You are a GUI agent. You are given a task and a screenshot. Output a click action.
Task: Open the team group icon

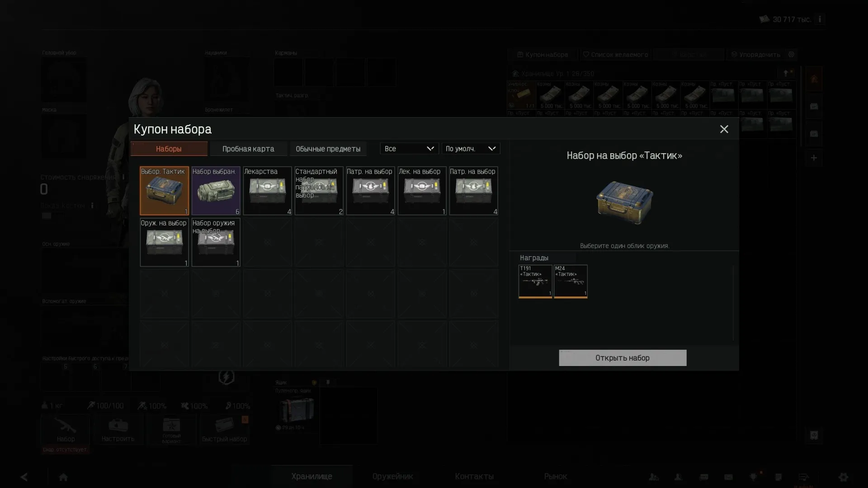(x=654, y=477)
